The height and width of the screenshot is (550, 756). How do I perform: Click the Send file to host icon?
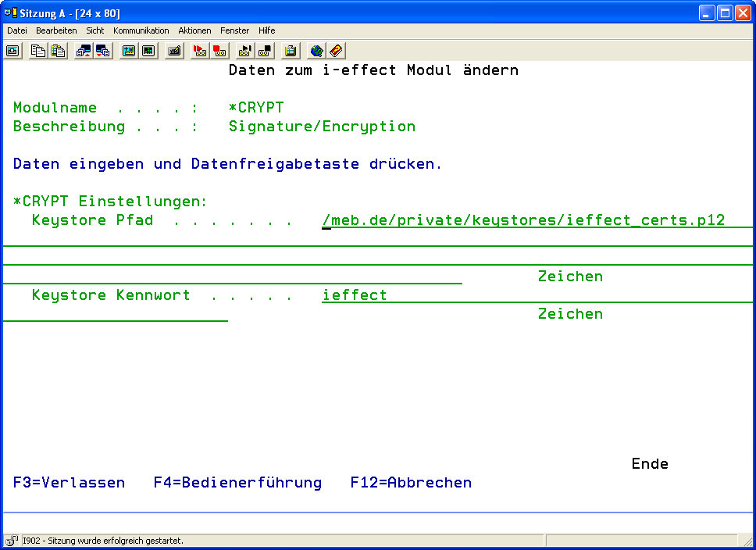pyautogui.click(x=84, y=51)
